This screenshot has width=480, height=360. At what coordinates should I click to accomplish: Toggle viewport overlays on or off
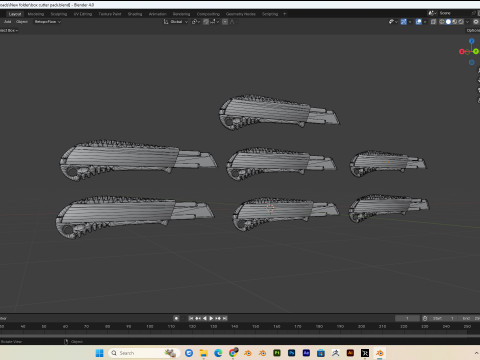(419, 22)
